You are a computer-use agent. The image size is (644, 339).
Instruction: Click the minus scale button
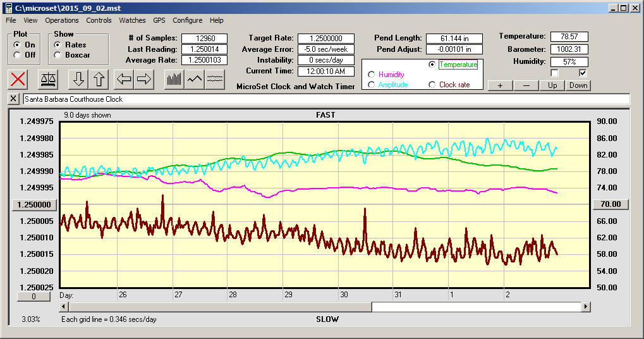pos(526,85)
